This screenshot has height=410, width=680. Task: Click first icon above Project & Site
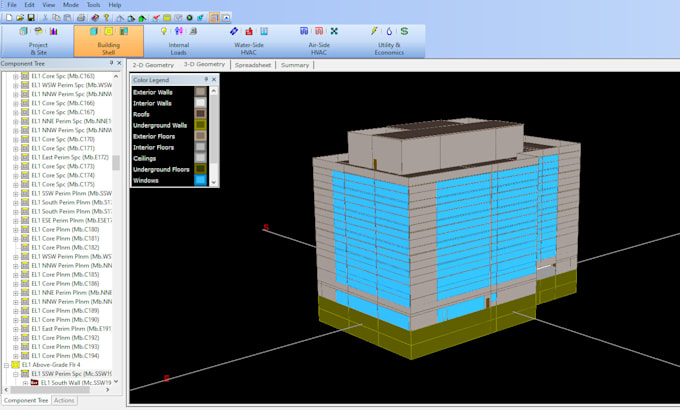[x=24, y=31]
